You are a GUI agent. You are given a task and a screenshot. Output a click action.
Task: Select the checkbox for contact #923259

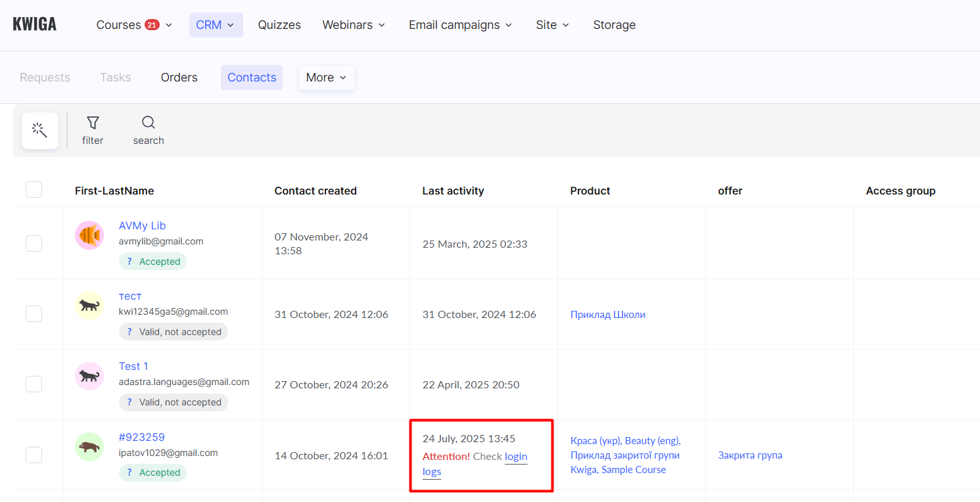[x=34, y=455]
